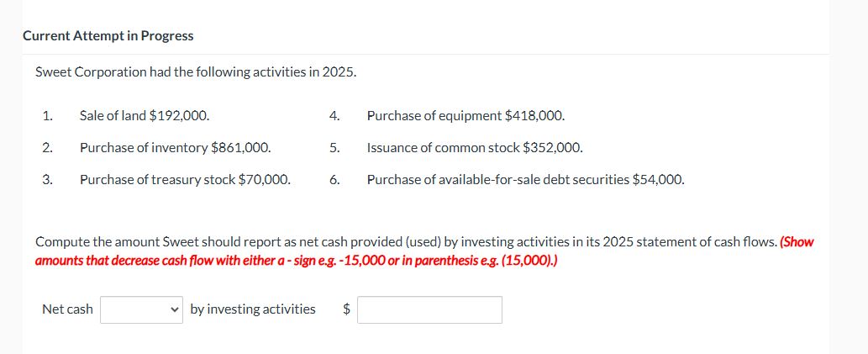Click the Net cash label

(67, 309)
